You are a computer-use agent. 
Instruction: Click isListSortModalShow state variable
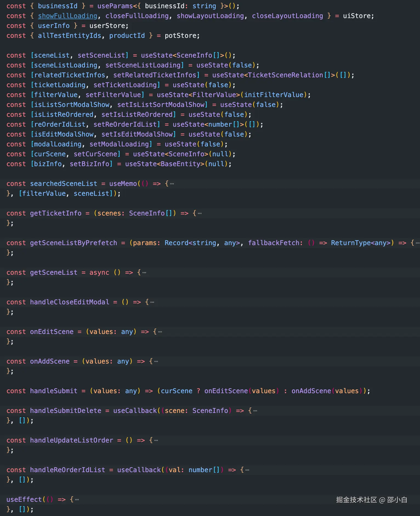(x=72, y=105)
